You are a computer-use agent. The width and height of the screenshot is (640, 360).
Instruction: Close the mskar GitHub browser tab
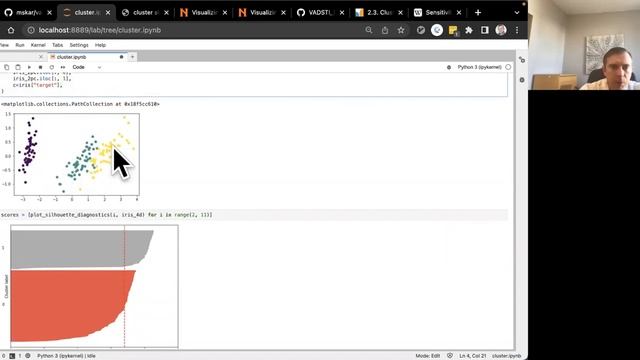tap(49, 13)
